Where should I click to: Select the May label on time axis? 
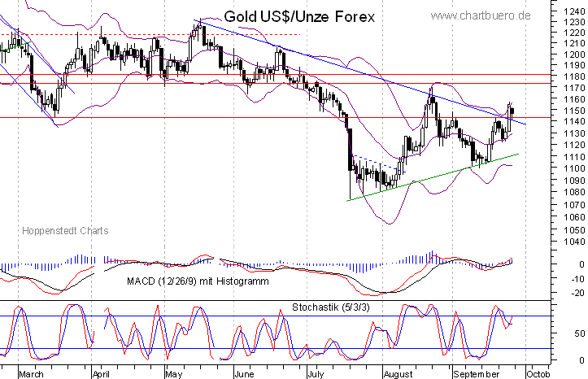(172, 372)
